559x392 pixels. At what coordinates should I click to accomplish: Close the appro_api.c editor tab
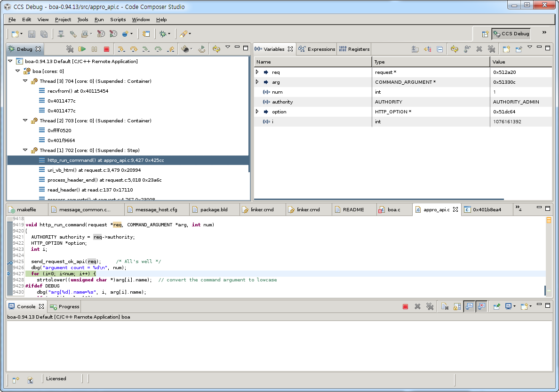[x=455, y=210]
